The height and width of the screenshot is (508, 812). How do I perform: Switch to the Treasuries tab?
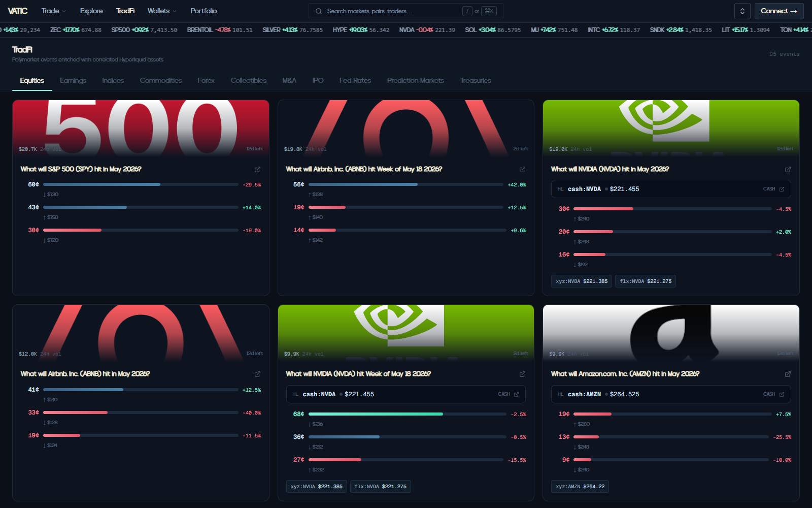coord(476,80)
